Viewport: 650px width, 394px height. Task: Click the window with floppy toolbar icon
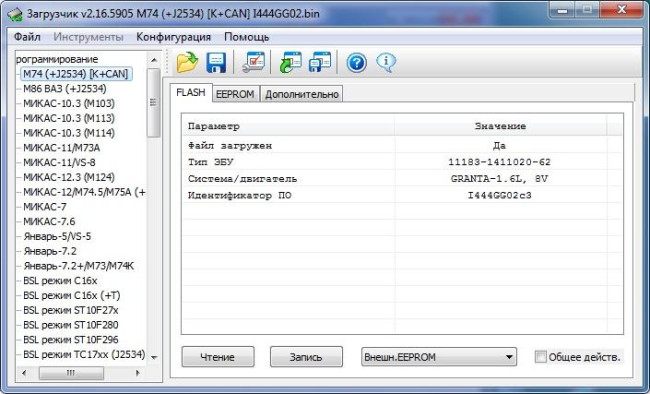[320, 63]
